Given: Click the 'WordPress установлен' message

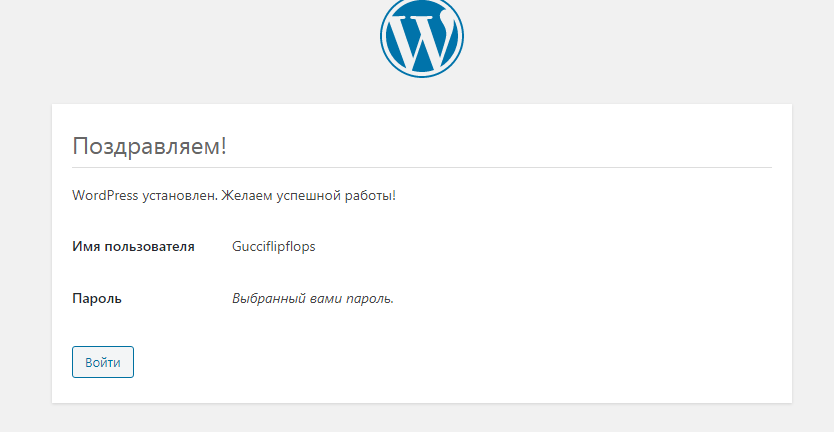Looking at the screenshot, I should (234, 196).
